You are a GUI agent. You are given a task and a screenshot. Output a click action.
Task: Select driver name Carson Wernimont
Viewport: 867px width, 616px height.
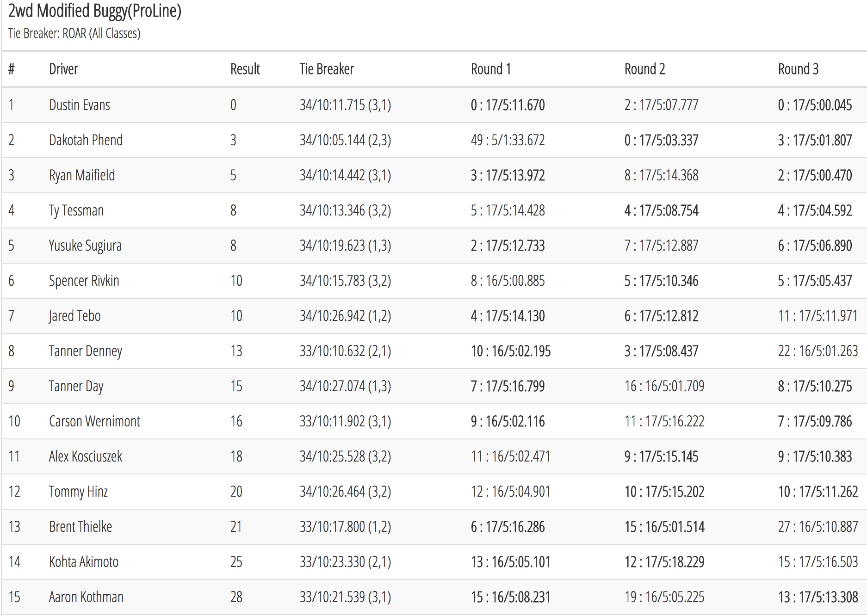(x=94, y=421)
